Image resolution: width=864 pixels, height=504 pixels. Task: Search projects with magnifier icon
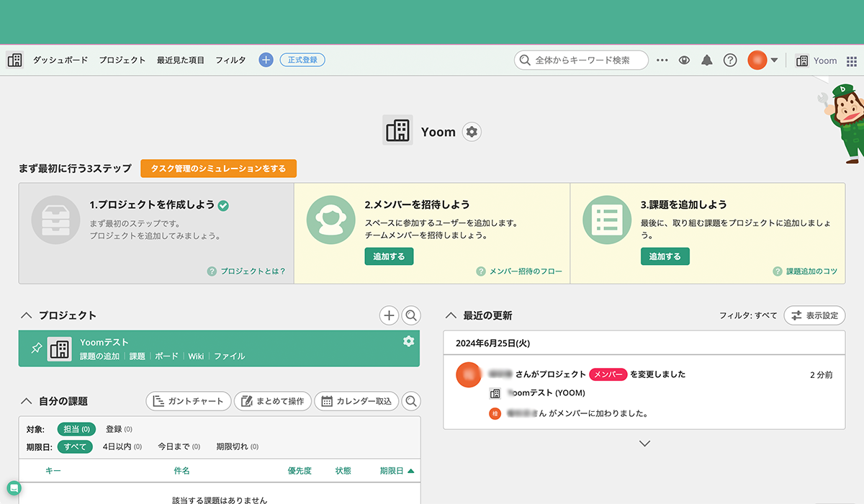pos(411,315)
